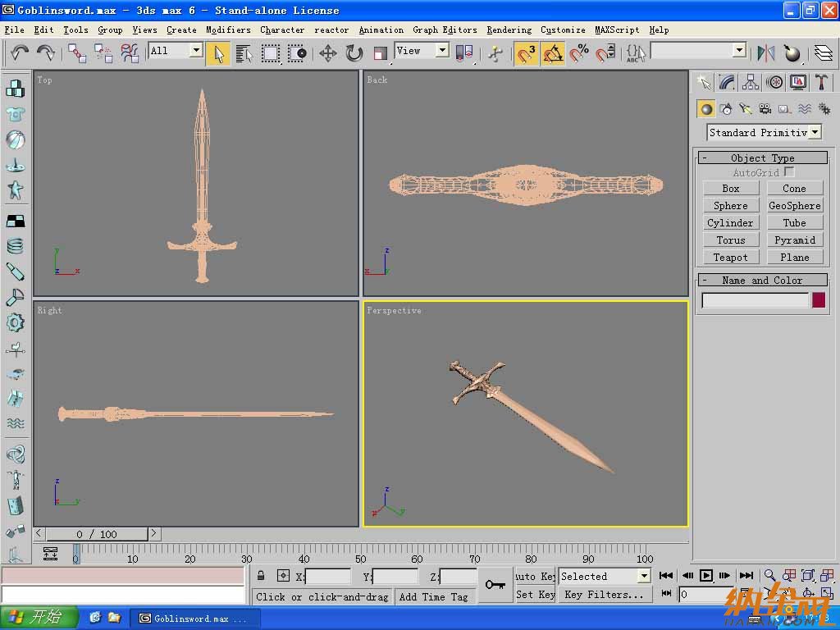The width and height of the screenshot is (840, 630).
Task: Open the Graph Editors menu
Action: (445, 30)
